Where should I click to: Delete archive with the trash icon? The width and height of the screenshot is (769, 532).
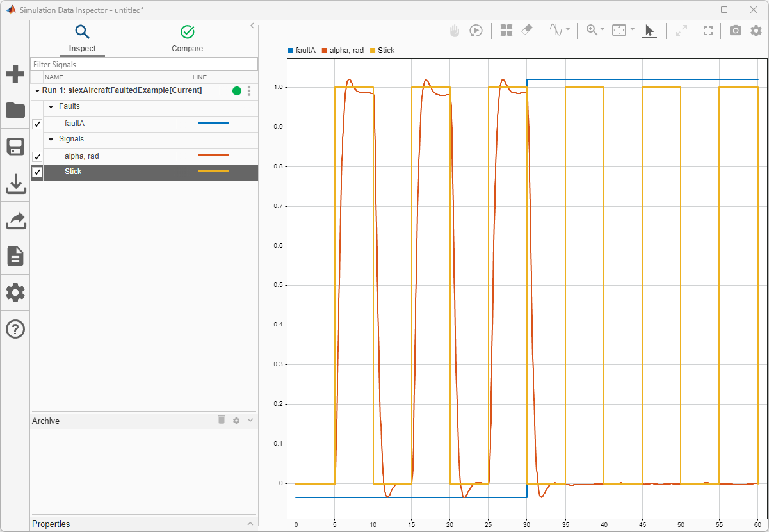pos(222,420)
